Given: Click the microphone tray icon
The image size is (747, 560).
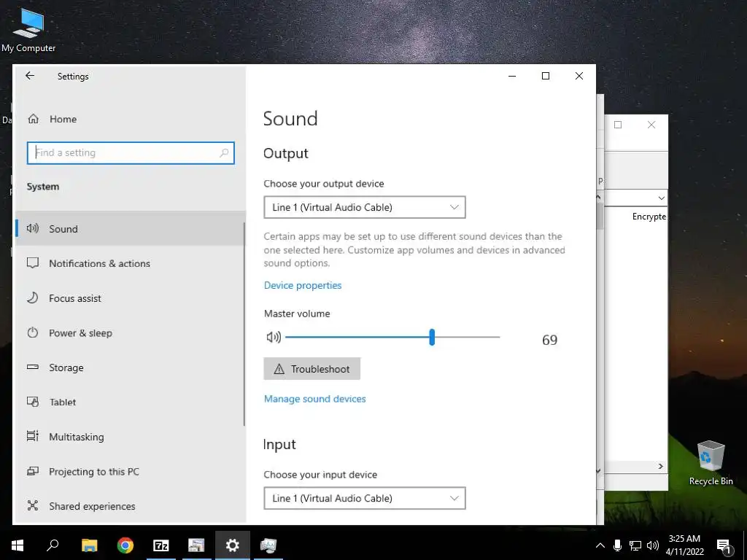Looking at the screenshot, I should coord(617,545).
